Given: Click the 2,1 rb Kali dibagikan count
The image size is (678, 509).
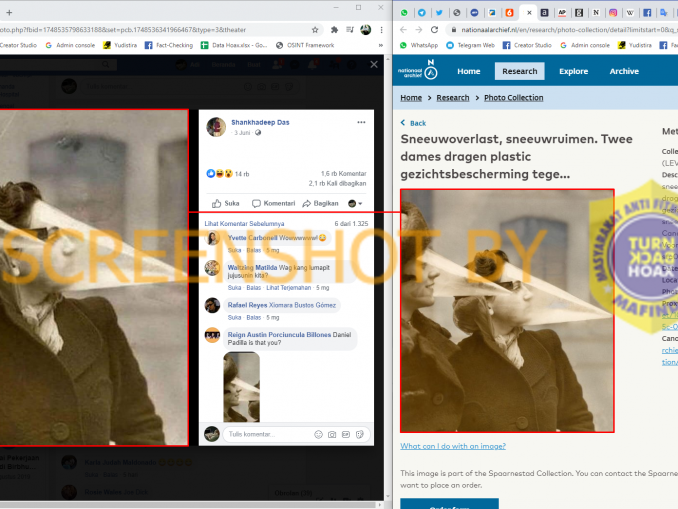Looking at the screenshot, I should [337, 183].
